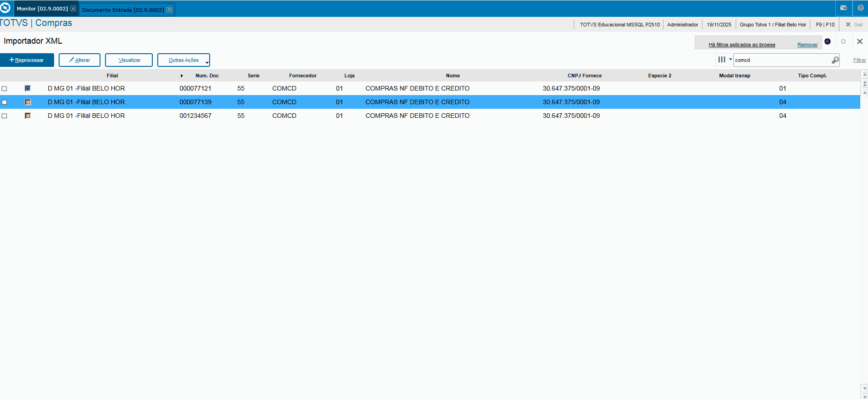The image size is (868, 399).
Task: Click the Remover filter link
Action: point(807,45)
